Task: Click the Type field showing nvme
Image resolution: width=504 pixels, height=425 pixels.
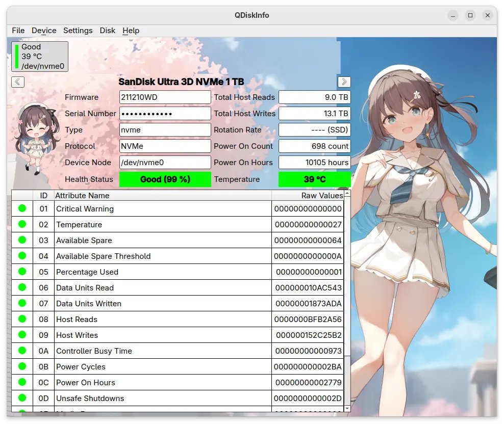Action: [165, 129]
